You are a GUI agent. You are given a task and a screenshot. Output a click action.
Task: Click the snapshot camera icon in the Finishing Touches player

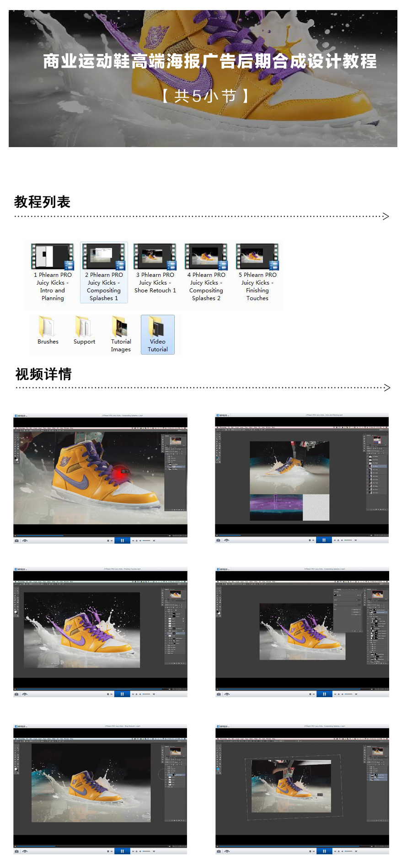click(x=16, y=694)
